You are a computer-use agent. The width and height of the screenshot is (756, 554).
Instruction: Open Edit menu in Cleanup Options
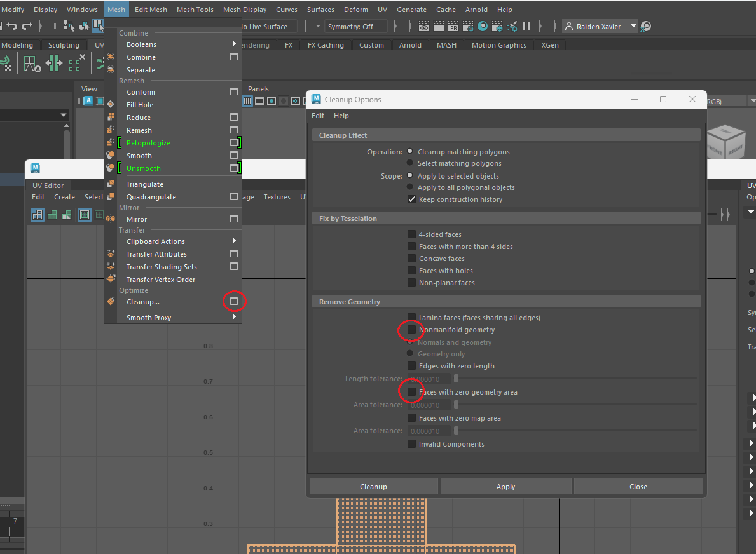(x=318, y=116)
